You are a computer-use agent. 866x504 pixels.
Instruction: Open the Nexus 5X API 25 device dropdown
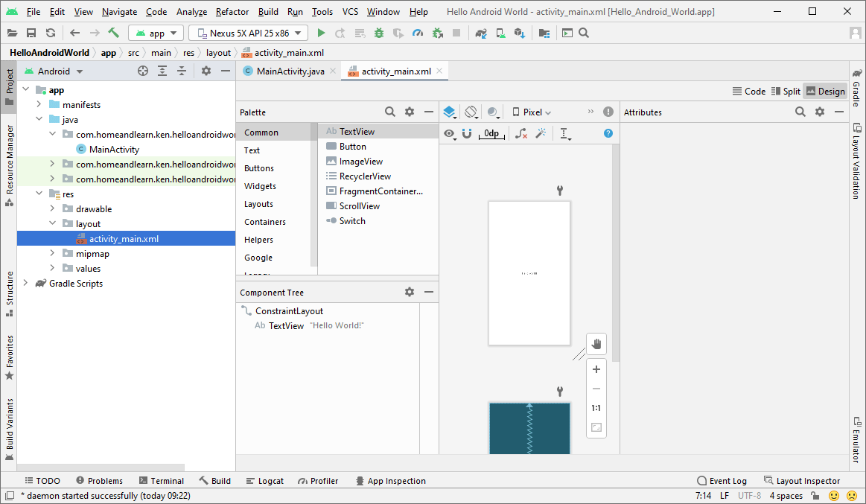click(248, 33)
